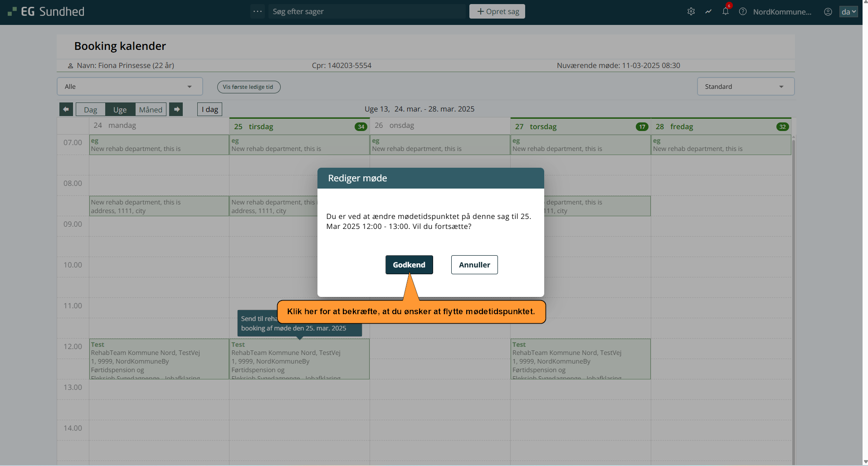Click Godkend to confirm the meeting change
Screen dimensions: 868x466
[x=409, y=265]
